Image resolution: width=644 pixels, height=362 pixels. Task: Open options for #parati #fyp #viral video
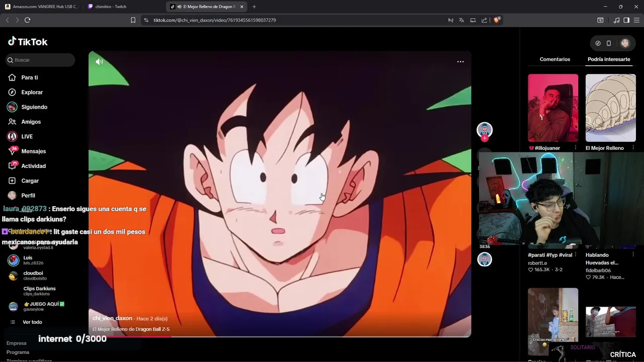tap(576, 255)
